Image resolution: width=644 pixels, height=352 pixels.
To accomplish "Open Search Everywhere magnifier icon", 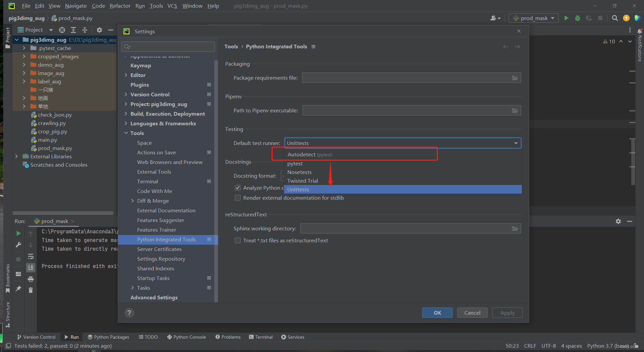I will coord(615,18).
